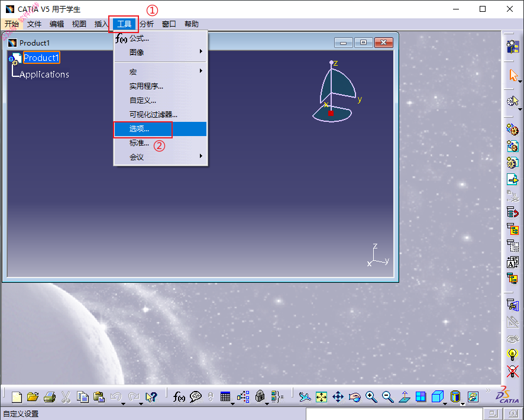Viewport: 524px width, 420px height.
Task: Click the Copy icon
Action: point(83,397)
